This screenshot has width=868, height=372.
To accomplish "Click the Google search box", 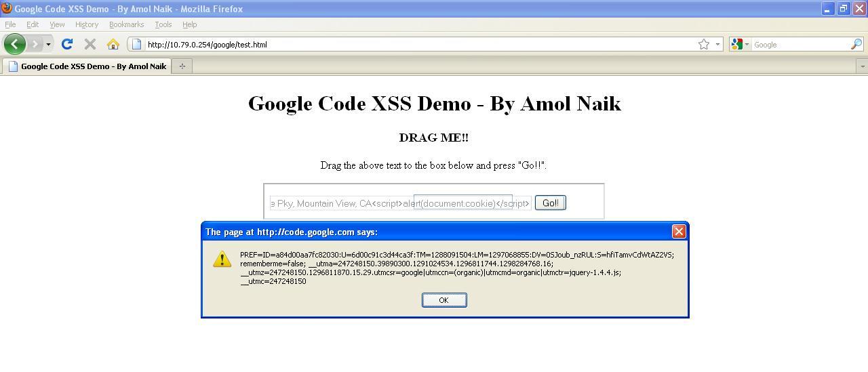I will pos(800,44).
